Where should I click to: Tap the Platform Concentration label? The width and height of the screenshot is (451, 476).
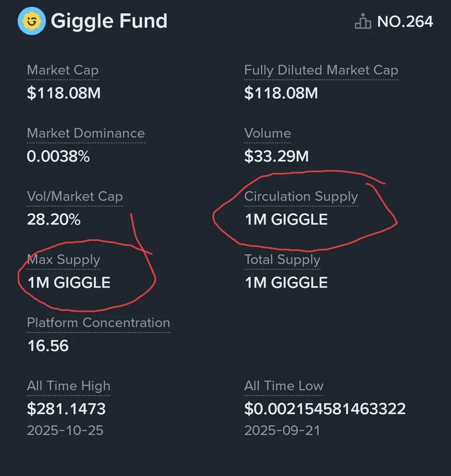pos(99,322)
